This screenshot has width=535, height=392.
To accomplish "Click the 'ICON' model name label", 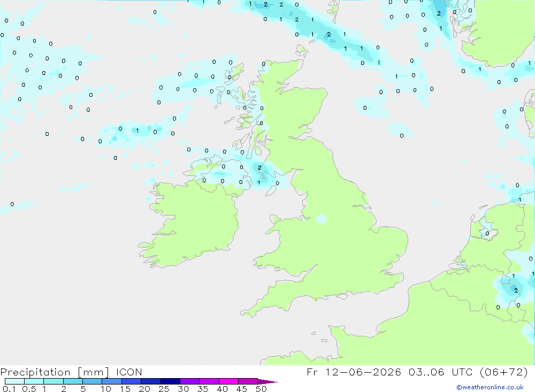I will [129, 372].
